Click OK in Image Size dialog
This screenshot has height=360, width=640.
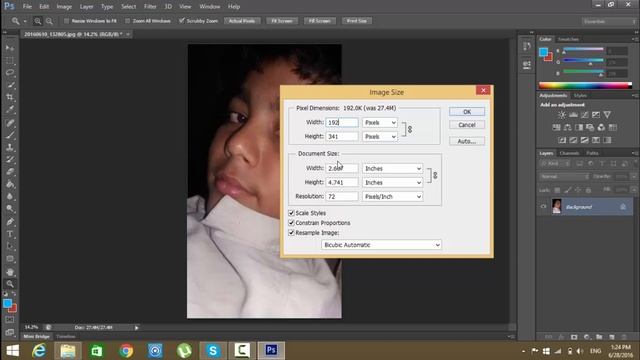pyautogui.click(x=467, y=111)
